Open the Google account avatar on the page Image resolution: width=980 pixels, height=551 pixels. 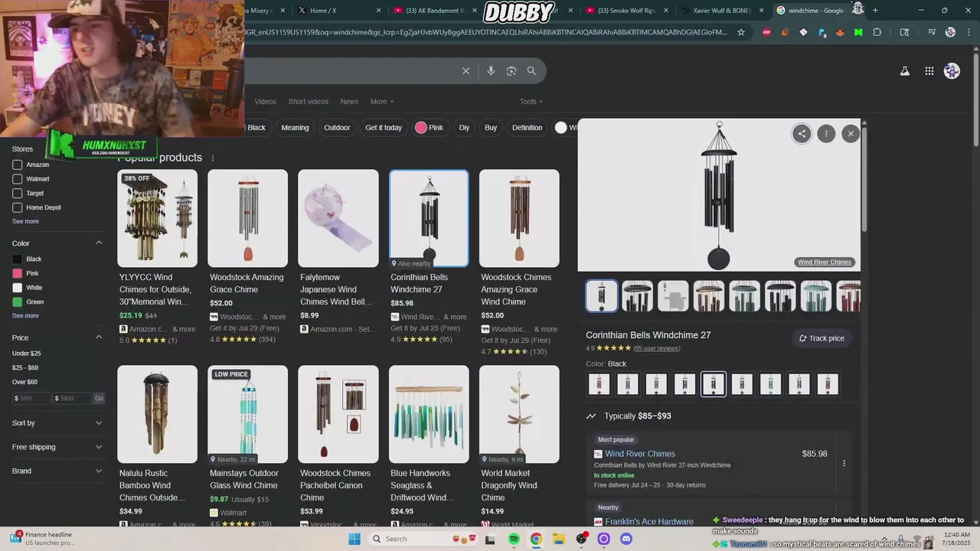click(952, 71)
